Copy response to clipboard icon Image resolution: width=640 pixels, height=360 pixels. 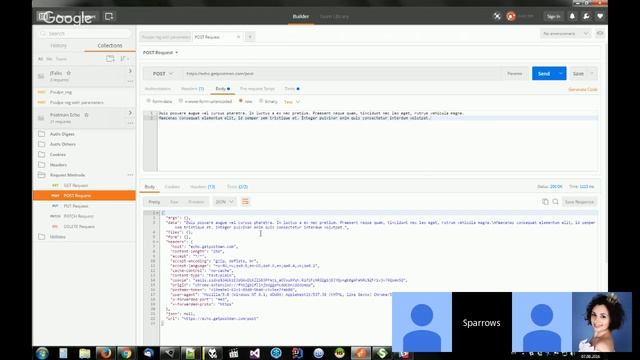[545, 202]
